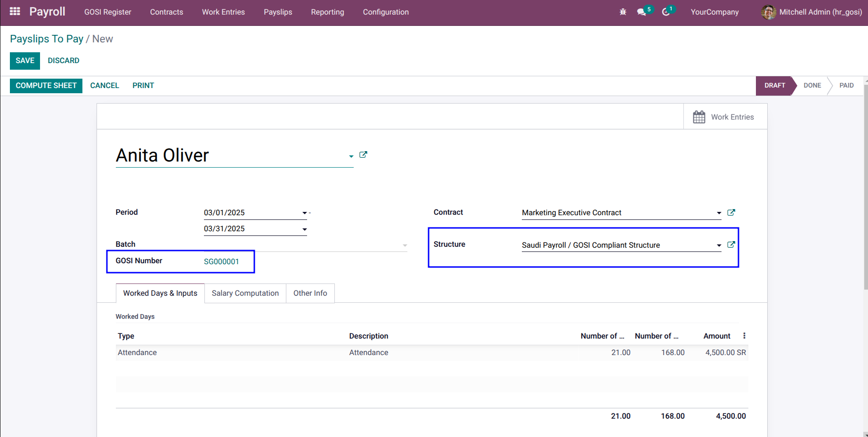Image resolution: width=868 pixels, height=437 pixels.
Task: Switch to Salary Computation tab
Action: 245,293
